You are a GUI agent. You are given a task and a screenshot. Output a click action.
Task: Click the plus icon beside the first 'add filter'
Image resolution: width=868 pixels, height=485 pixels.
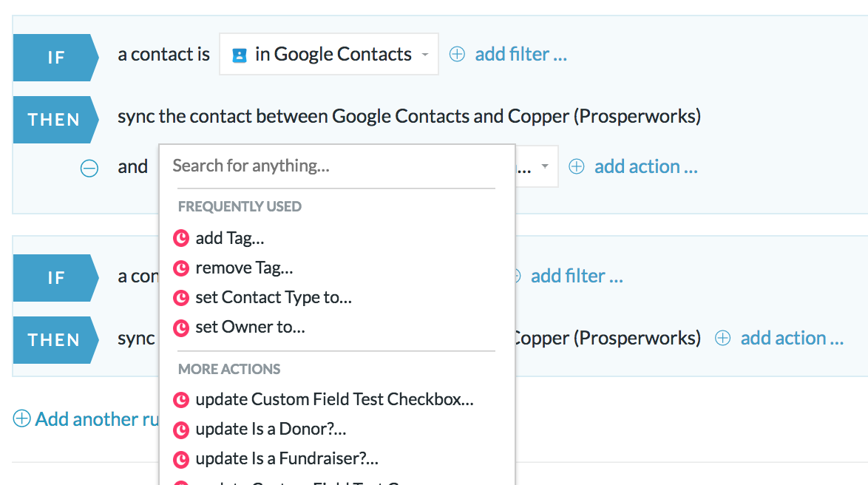coord(457,54)
